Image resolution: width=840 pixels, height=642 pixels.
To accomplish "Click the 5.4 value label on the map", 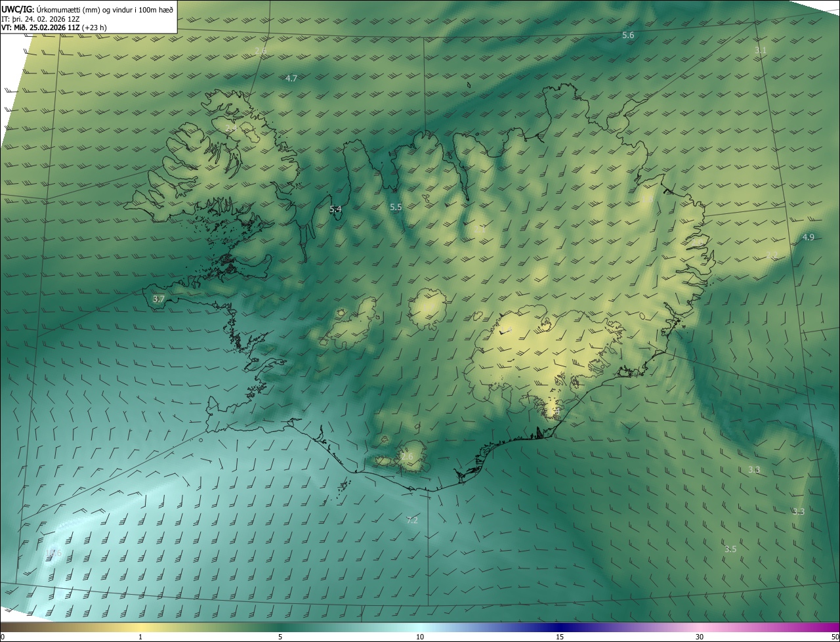I will click(335, 209).
